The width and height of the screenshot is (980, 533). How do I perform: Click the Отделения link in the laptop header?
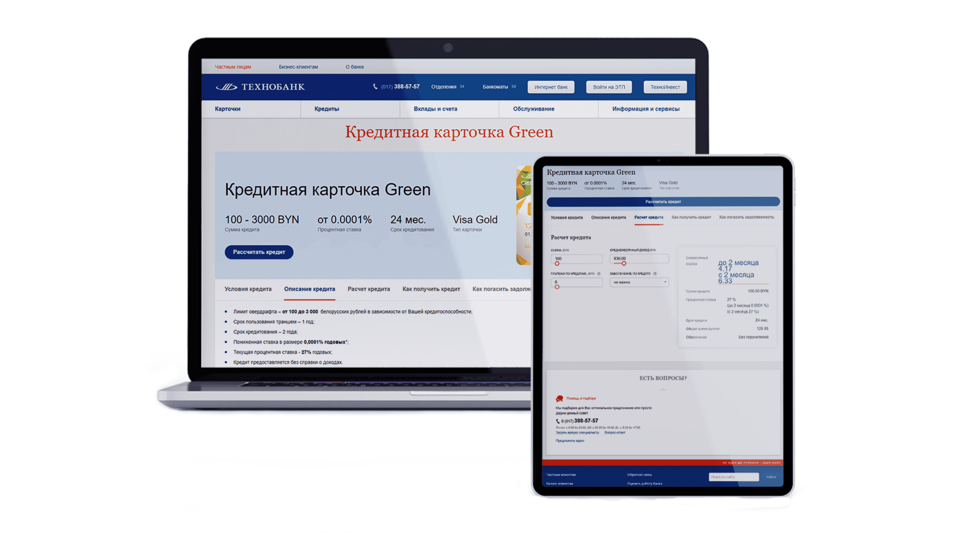pos(444,87)
